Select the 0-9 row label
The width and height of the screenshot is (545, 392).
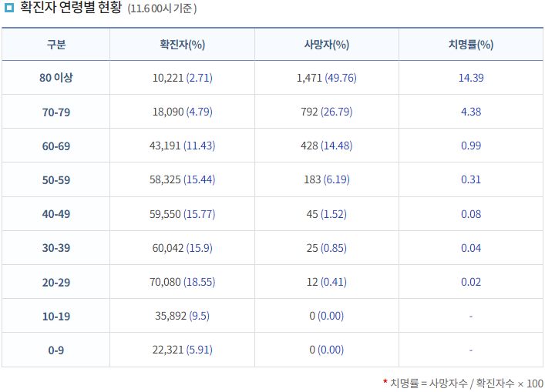coord(56,350)
